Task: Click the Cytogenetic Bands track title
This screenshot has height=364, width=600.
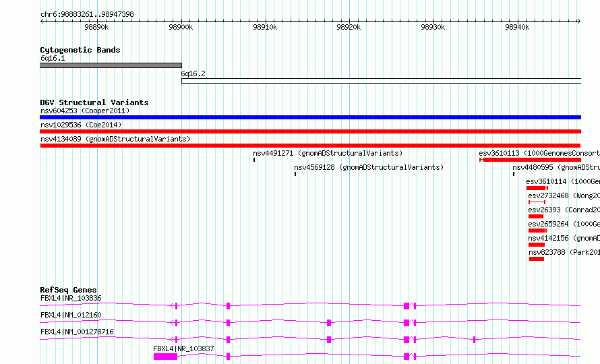Action: coord(80,50)
